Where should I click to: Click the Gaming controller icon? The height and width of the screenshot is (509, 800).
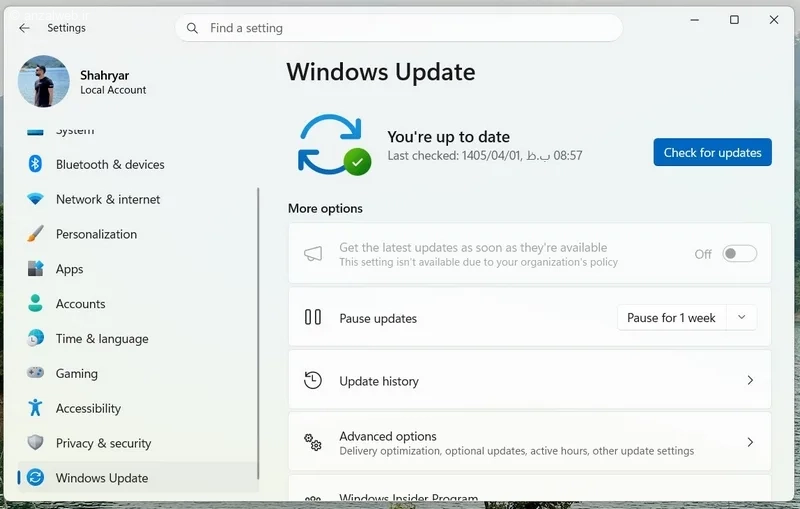click(35, 373)
